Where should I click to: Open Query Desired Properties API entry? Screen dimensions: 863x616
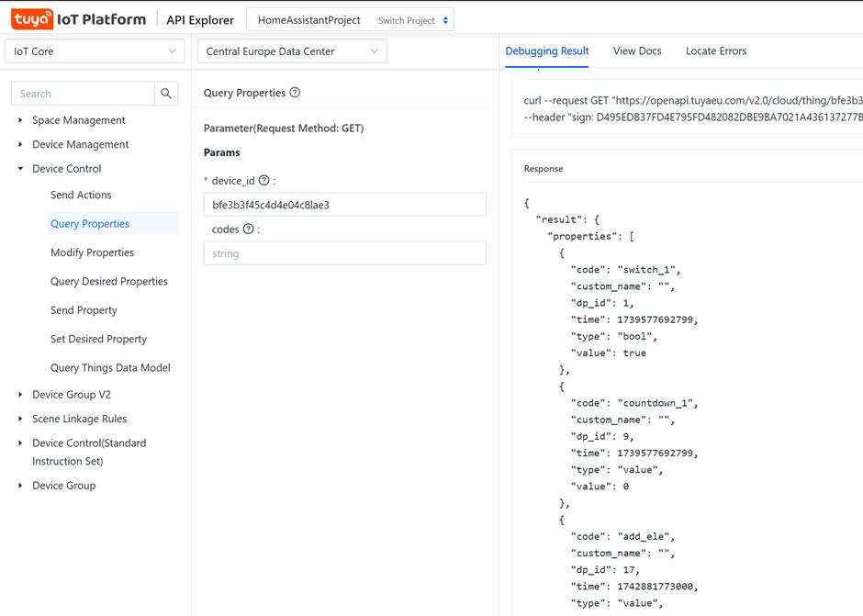tap(109, 281)
